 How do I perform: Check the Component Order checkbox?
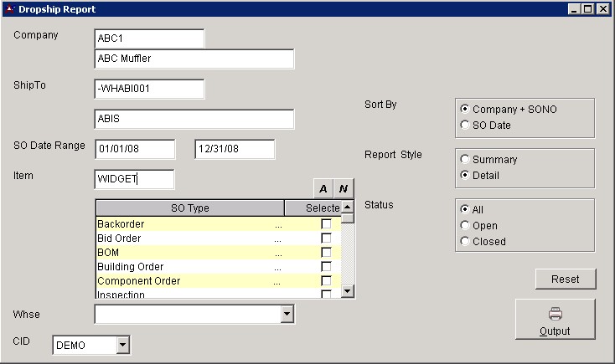pos(326,280)
